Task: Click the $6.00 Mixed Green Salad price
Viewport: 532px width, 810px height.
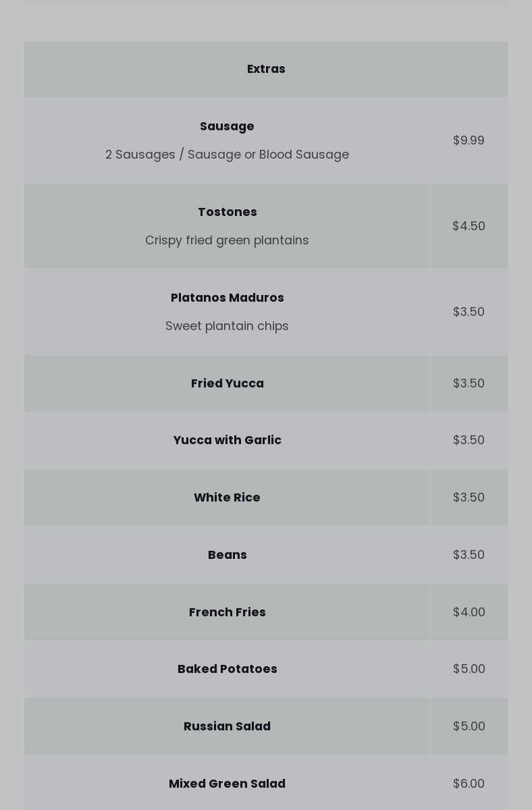Action: tap(469, 784)
